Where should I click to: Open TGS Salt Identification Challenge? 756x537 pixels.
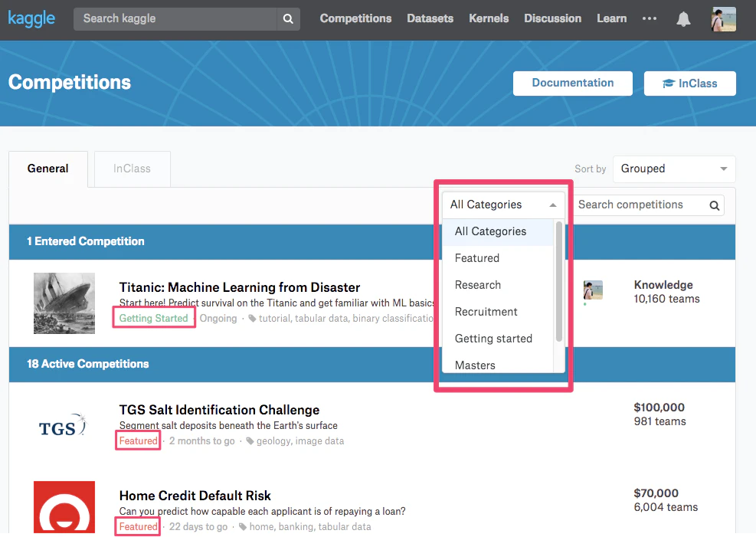219,410
